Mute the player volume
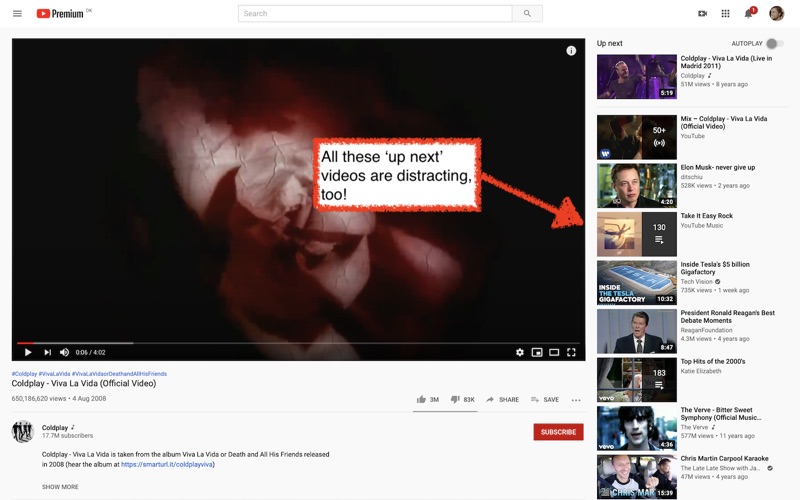 pyautogui.click(x=64, y=353)
